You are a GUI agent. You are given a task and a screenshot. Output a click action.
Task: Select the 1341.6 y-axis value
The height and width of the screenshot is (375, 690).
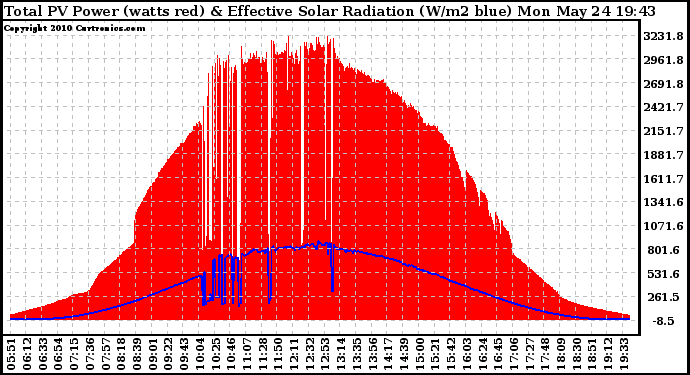click(663, 202)
